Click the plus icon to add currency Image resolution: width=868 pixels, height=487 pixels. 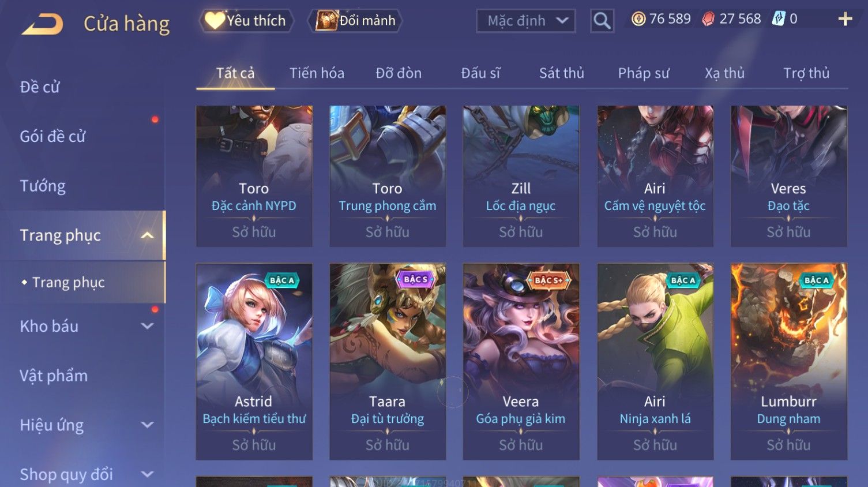click(x=845, y=19)
